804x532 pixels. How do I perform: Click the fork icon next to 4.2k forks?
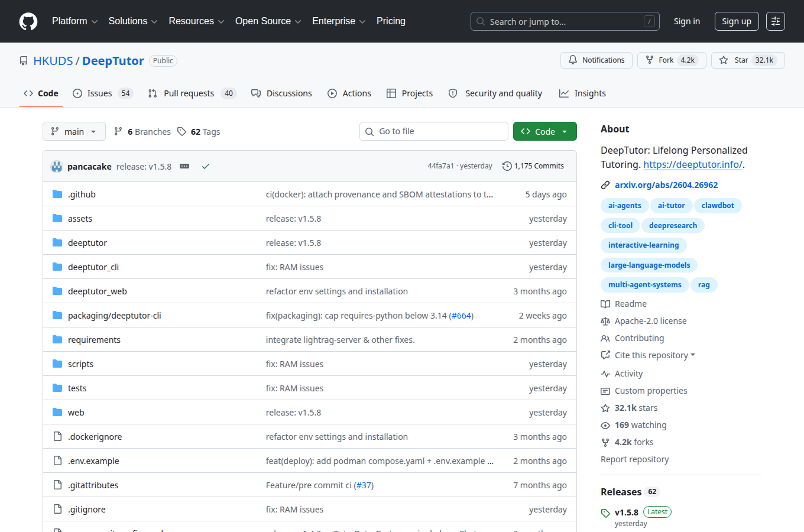point(605,442)
